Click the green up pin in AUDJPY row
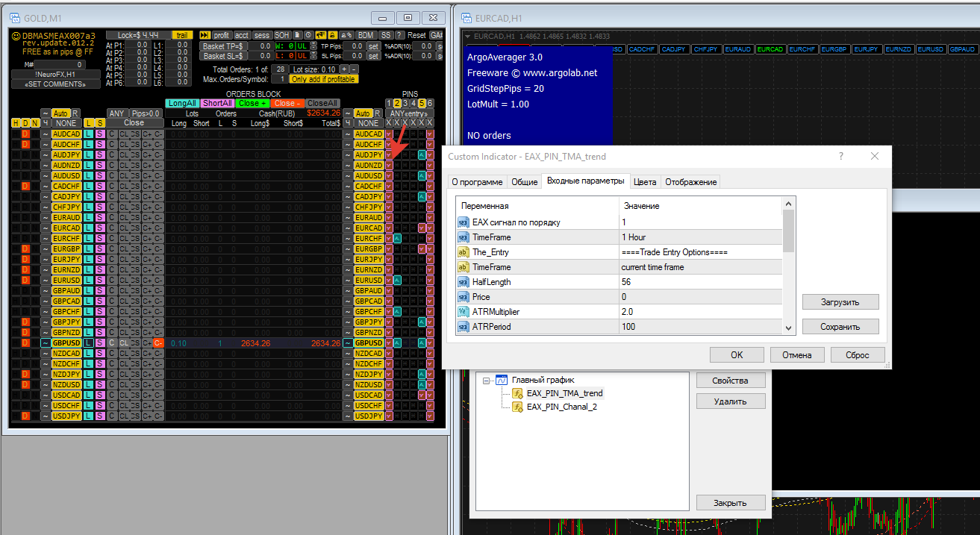Image resolution: width=980 pixels, height=535 pixels. click(422, 155)
